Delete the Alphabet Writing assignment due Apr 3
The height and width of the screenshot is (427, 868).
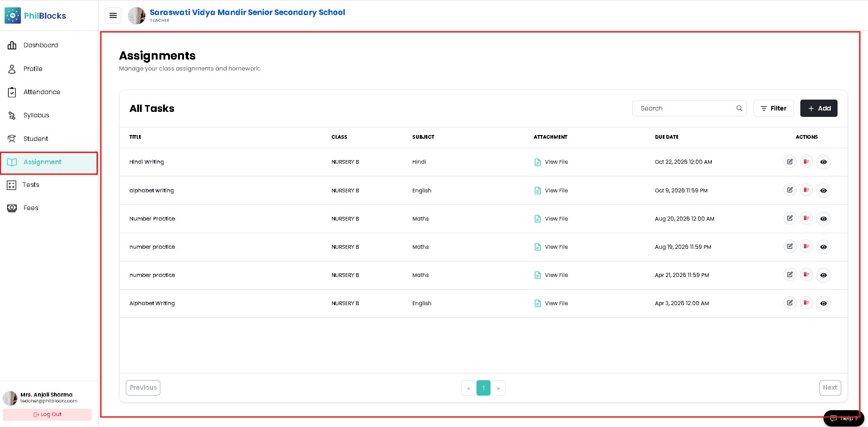[806, 303]
